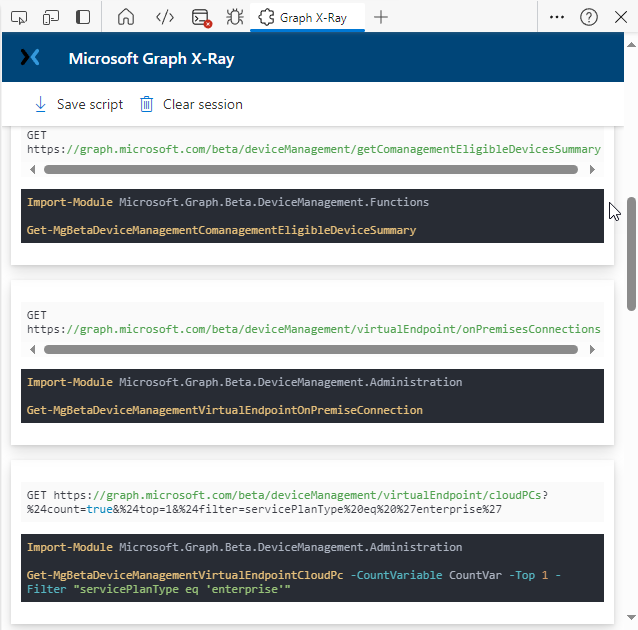This screenshot has width=638, height=630.
Task: Close the DevTools panel
Action: click(x=621, y=17)
